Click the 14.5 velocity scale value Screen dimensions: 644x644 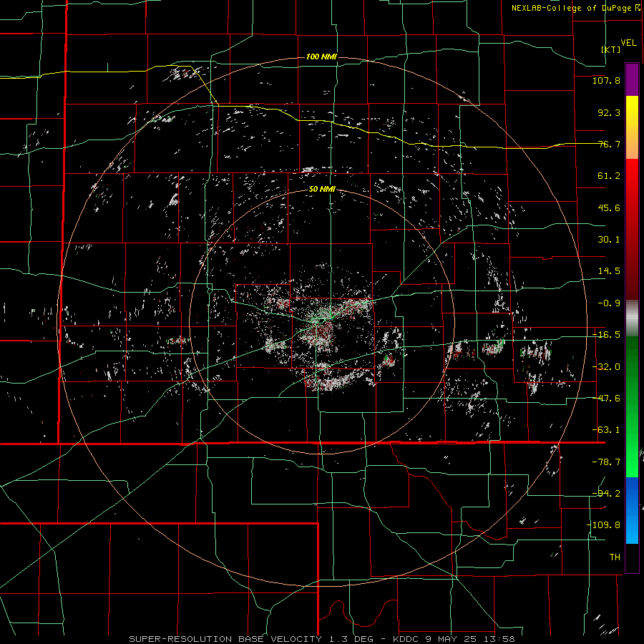click(609, 271)
